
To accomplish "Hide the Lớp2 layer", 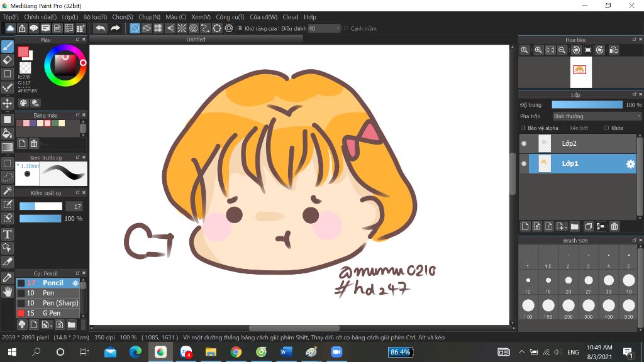I will (524, 143).
